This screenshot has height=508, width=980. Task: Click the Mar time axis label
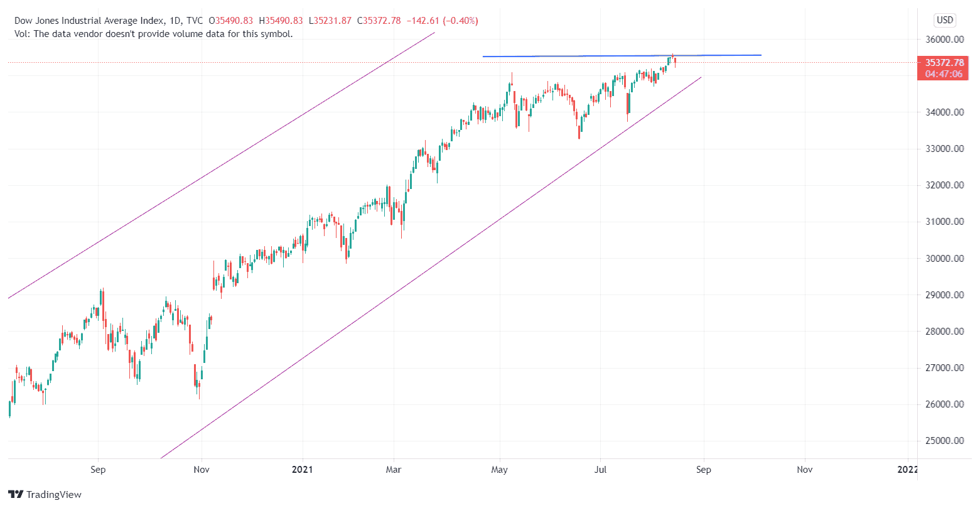click(x=394, y=469)
